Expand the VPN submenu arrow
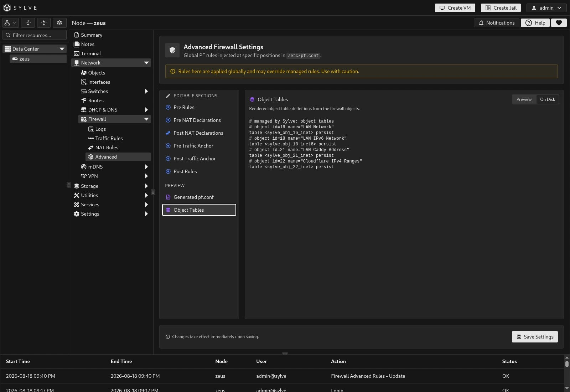Screen dimensions: 570x392 (x=146, y=176)
